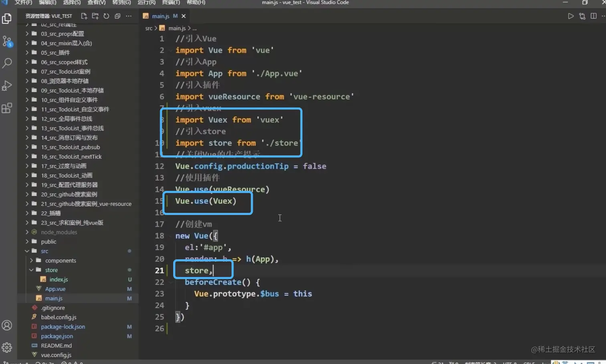Click line number 26 in the gutter

pos(160,328)
